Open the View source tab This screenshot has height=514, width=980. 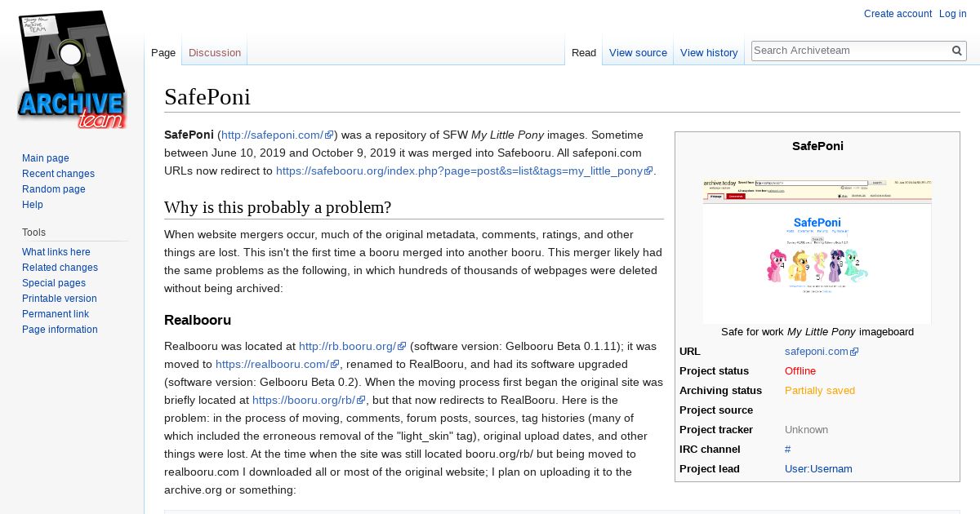(x=638, y=52)
